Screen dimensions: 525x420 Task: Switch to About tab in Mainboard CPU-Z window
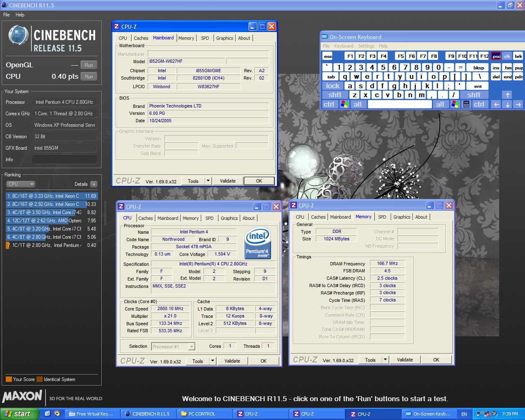click(x=244, y=38)
